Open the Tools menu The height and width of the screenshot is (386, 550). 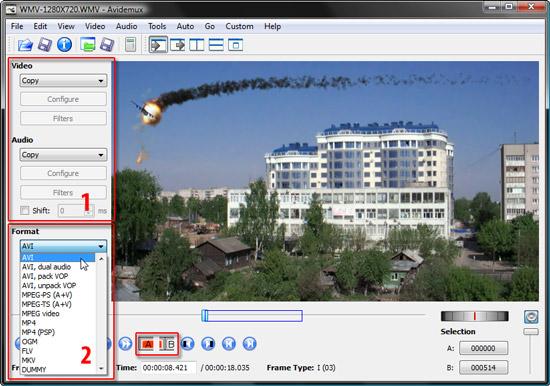point(157,26)
